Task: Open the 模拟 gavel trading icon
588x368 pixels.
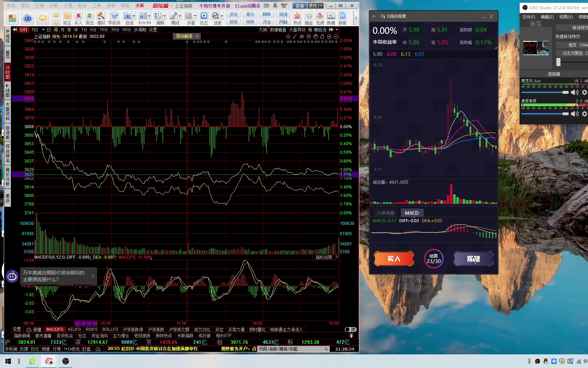Action: [x=101, y=18]
